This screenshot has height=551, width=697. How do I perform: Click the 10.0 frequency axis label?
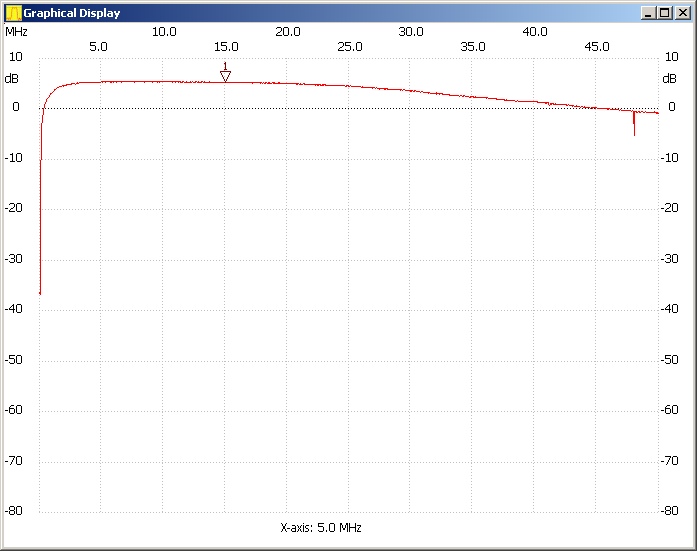click(164, 31)
